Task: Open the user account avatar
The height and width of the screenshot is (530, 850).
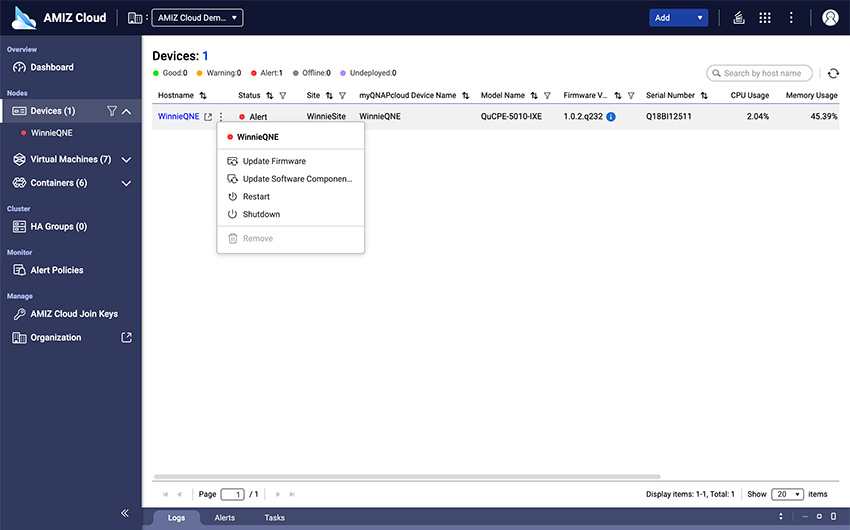Action: click(830, 18)
